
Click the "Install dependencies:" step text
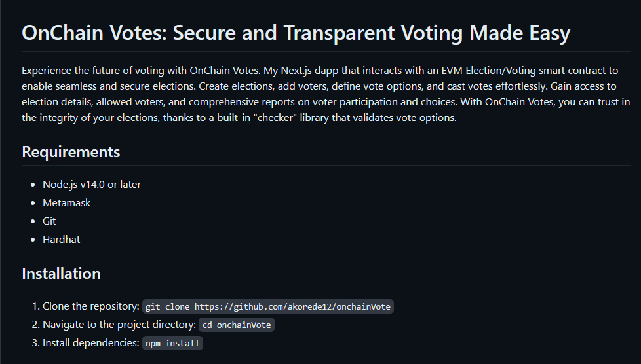tap(90, 343)
